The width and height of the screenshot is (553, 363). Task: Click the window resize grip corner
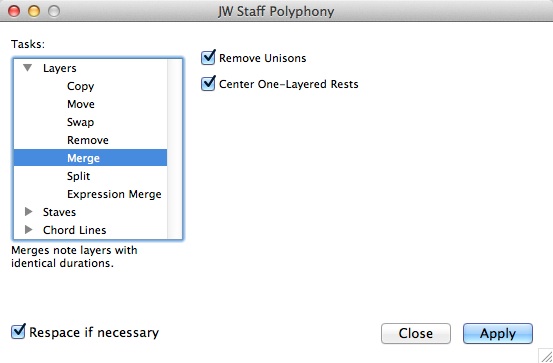point(546,356)
